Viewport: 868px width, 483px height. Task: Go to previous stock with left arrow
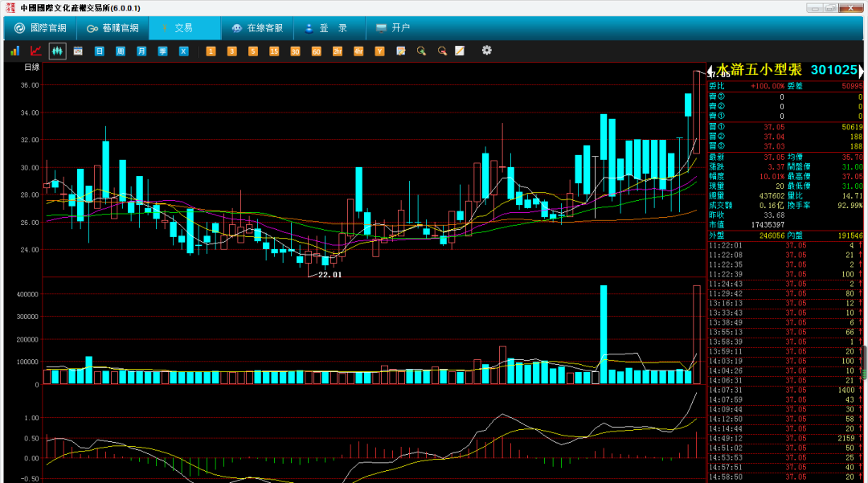tap(710, 70)
